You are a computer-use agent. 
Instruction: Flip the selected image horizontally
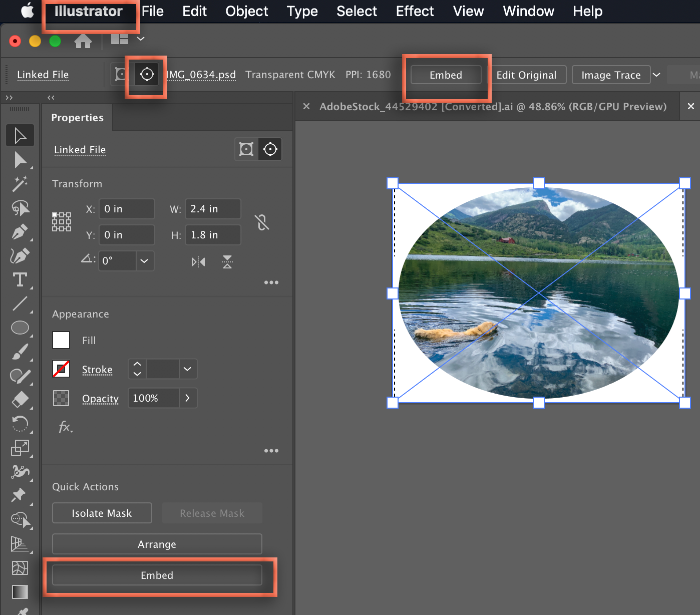pyautogui.click(x=198, y=261)
